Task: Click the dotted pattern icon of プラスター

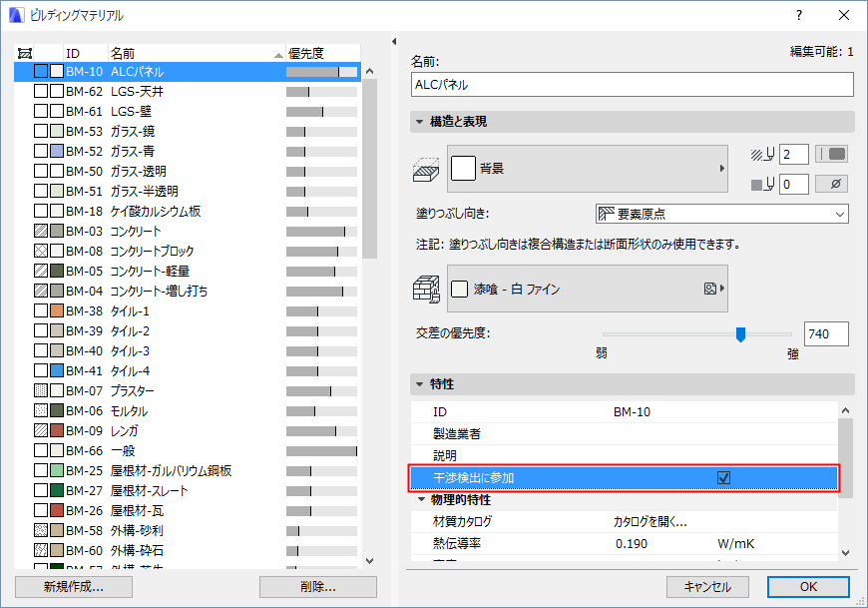Action: 41,391
